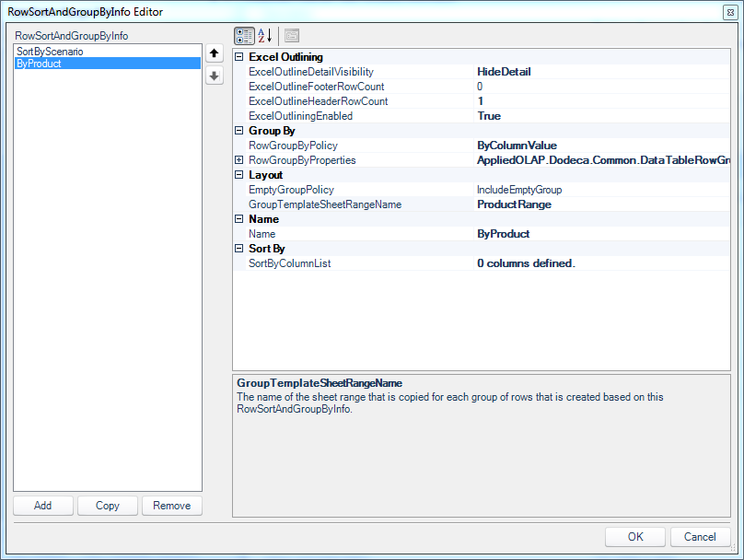This screenshot has width=744, height=560.
Task: Remove the selected list item
Action: click(x=172, y=506)
